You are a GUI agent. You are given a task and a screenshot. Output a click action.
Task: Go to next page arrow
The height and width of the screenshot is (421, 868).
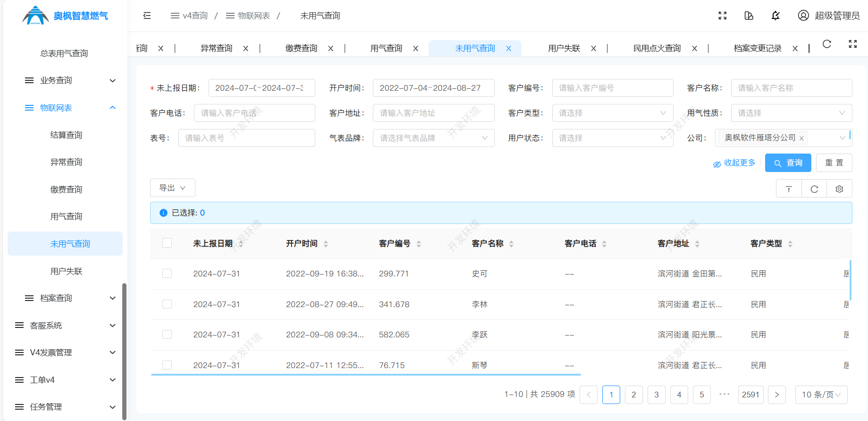click(x=777, y=395)
